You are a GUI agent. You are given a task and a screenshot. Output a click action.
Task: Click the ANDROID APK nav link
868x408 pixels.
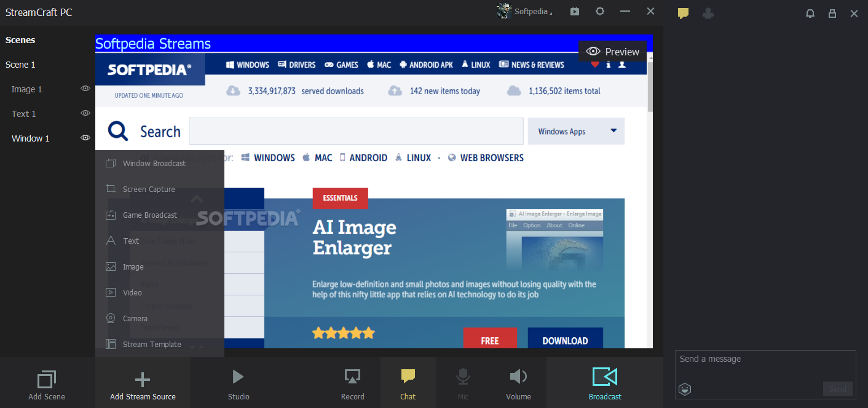[x=426, y=65]
